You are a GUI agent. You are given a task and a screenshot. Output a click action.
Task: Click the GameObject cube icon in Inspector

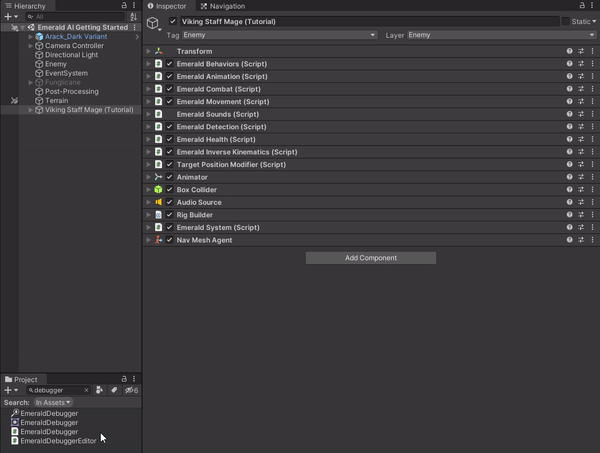pos(153,23)
